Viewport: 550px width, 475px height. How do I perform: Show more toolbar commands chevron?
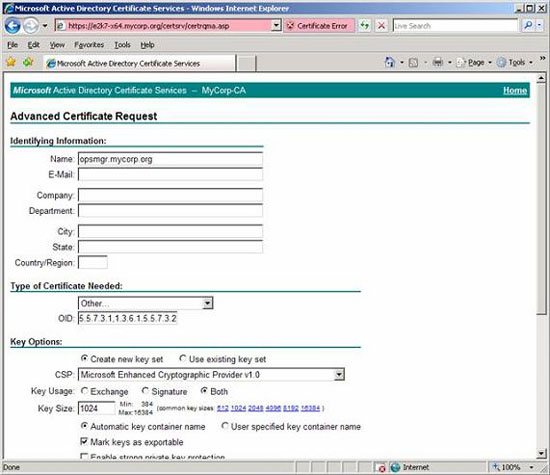click(542, 58)
